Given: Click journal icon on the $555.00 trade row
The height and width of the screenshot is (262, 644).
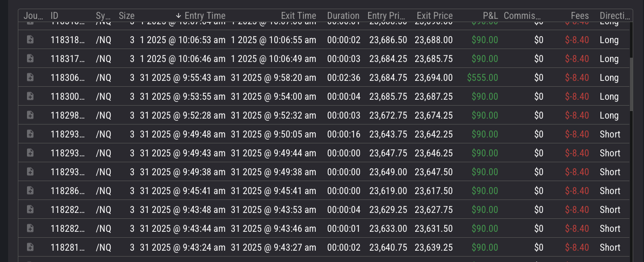Looking at the screenshot, I should [x=30, y=78].
